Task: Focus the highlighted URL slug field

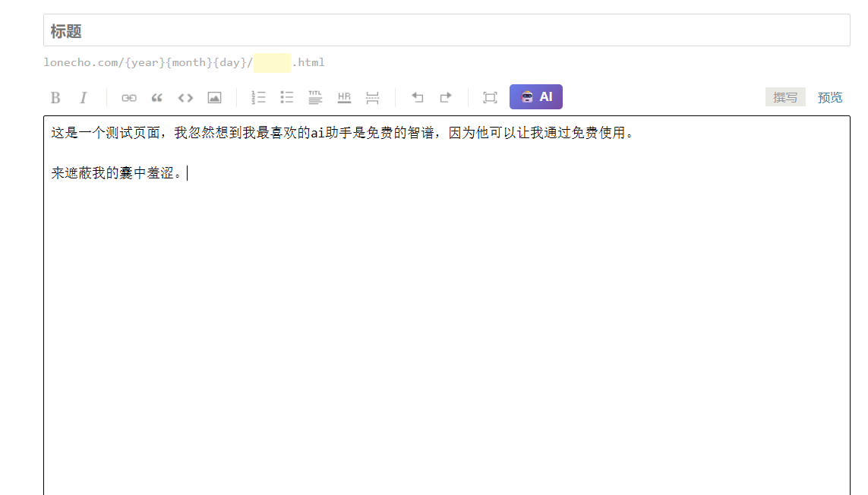Action: 273,62
